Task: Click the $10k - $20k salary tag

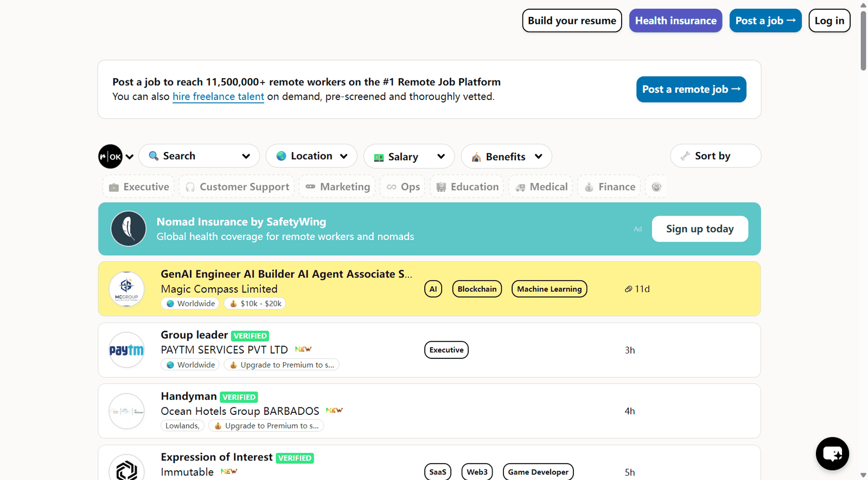Action: point(255,304)
